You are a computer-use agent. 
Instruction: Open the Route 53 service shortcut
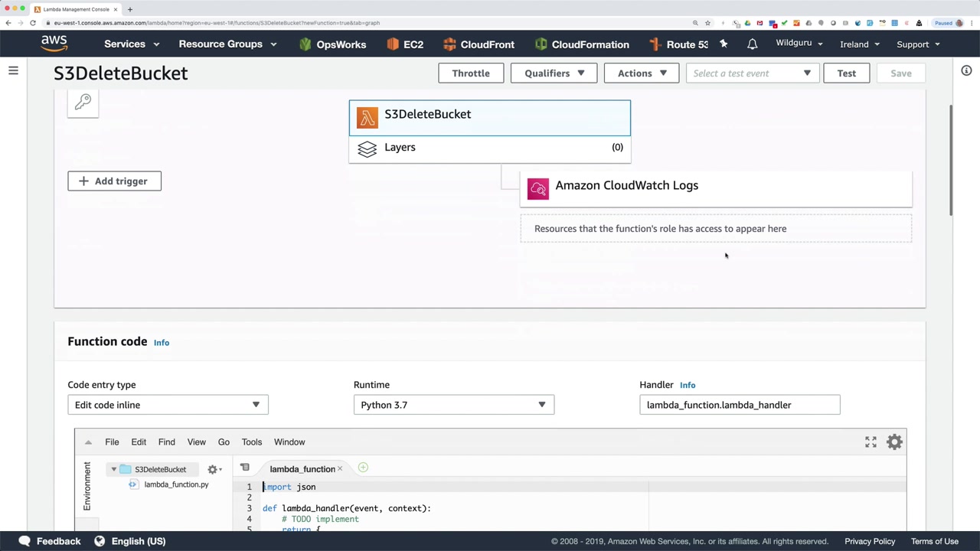pos(678,44)
